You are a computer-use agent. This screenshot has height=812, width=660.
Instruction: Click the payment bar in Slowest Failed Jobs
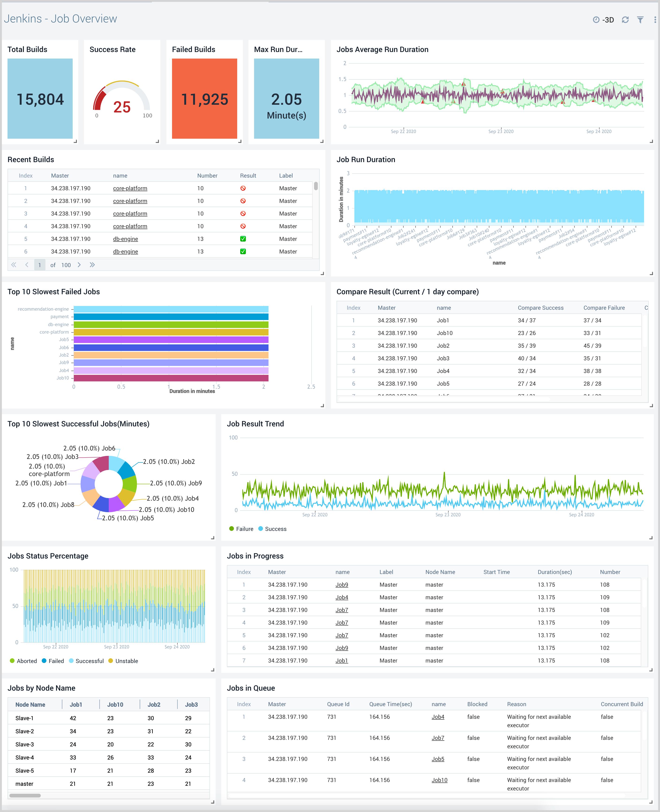tap(171, 317)
